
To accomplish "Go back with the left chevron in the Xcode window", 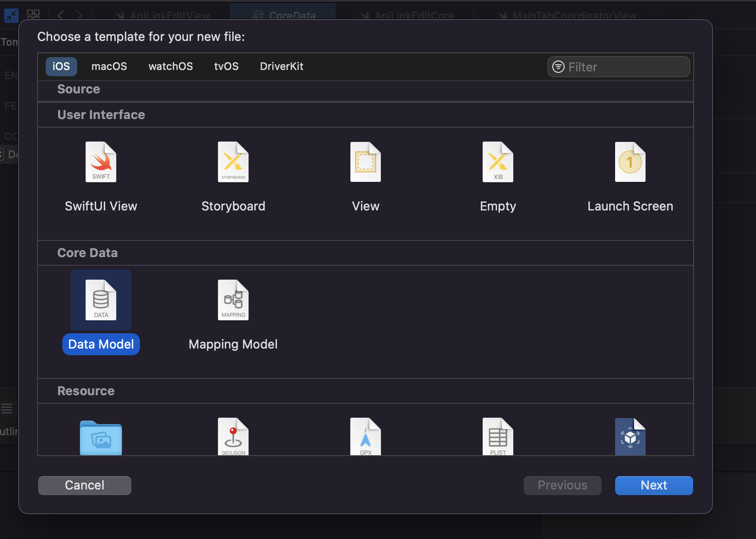I will [60, 15].
